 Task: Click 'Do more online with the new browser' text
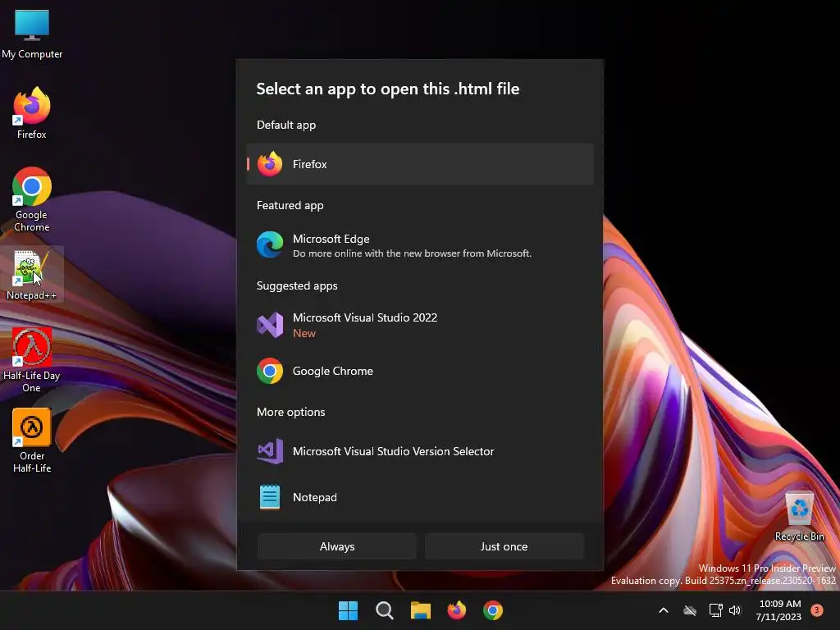[x=412, y=253]
